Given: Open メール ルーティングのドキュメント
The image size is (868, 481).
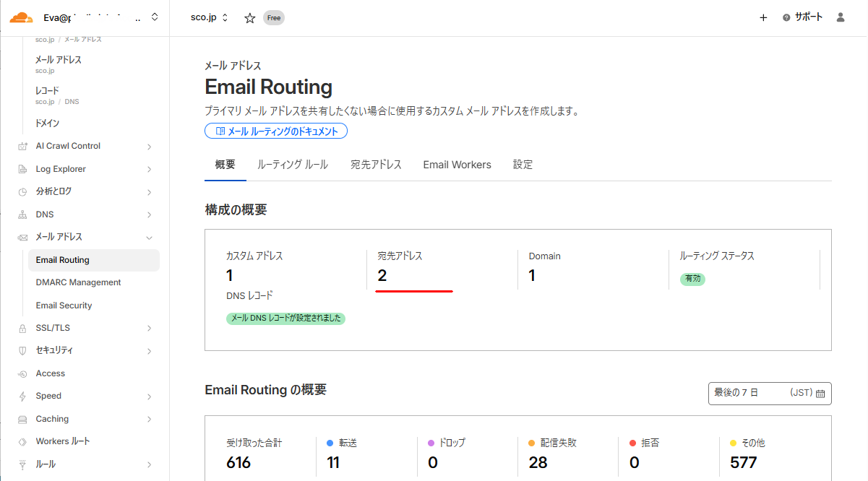Looking at the screenshot, I should (276, 131).
